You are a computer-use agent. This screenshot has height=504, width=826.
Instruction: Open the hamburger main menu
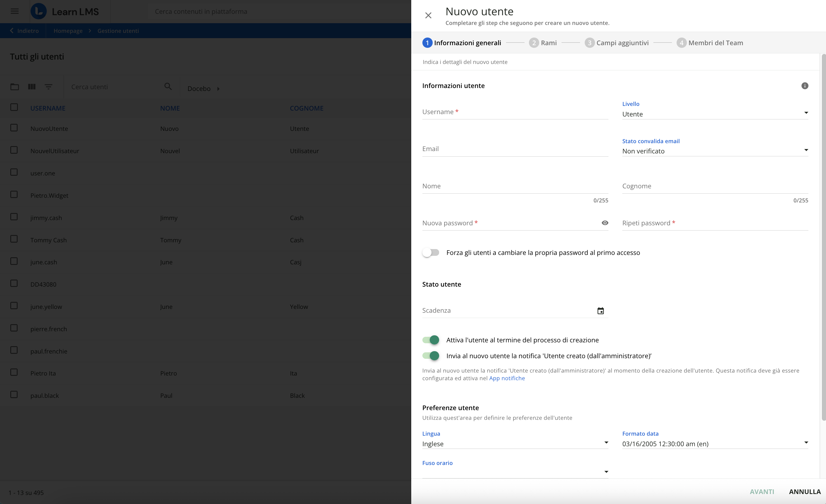click(14, 11)
